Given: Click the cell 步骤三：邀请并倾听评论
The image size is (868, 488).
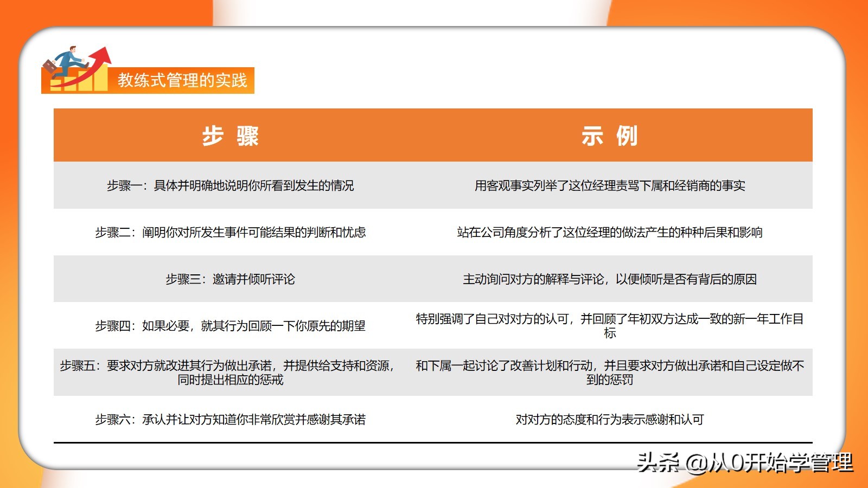Looking at the screenshot, I should pyautogui.click(x=231, y=279).
